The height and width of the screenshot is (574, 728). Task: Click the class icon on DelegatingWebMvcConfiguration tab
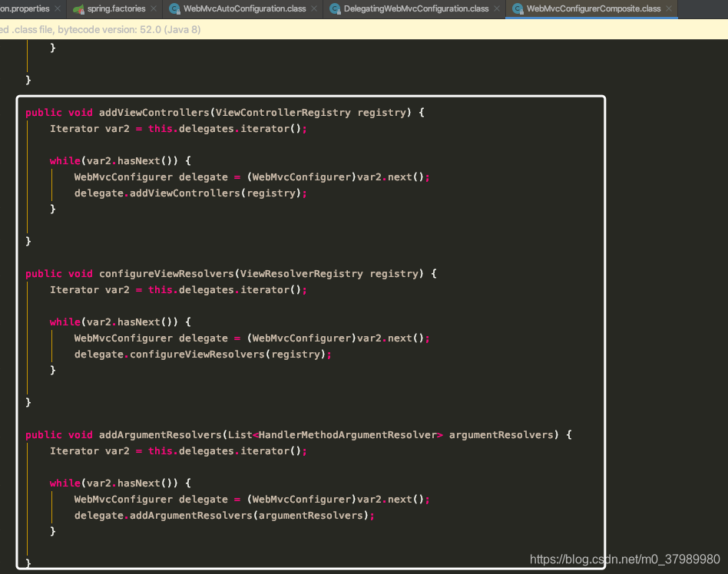pyautogui.click(x=335, y=8)
